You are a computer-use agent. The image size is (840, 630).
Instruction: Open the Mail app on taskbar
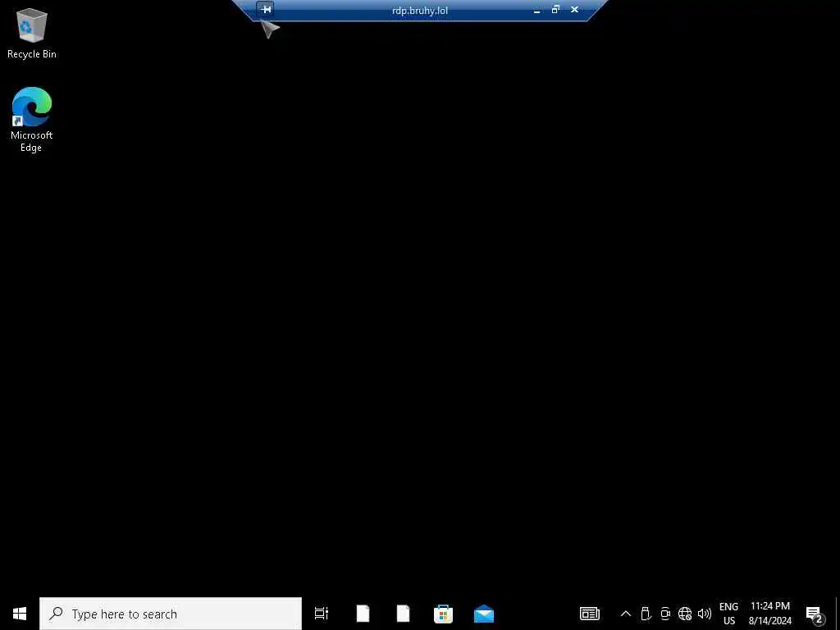point(484,614)
